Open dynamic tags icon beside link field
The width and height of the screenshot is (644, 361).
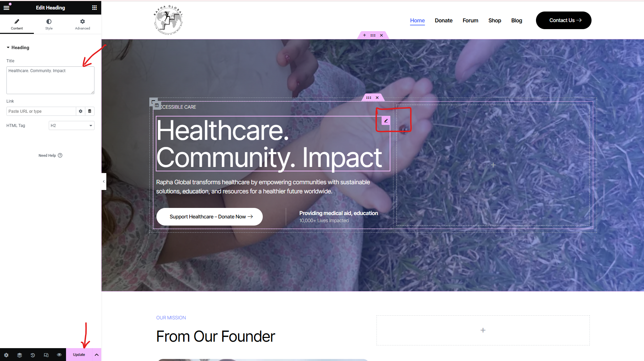pos(90,111)
